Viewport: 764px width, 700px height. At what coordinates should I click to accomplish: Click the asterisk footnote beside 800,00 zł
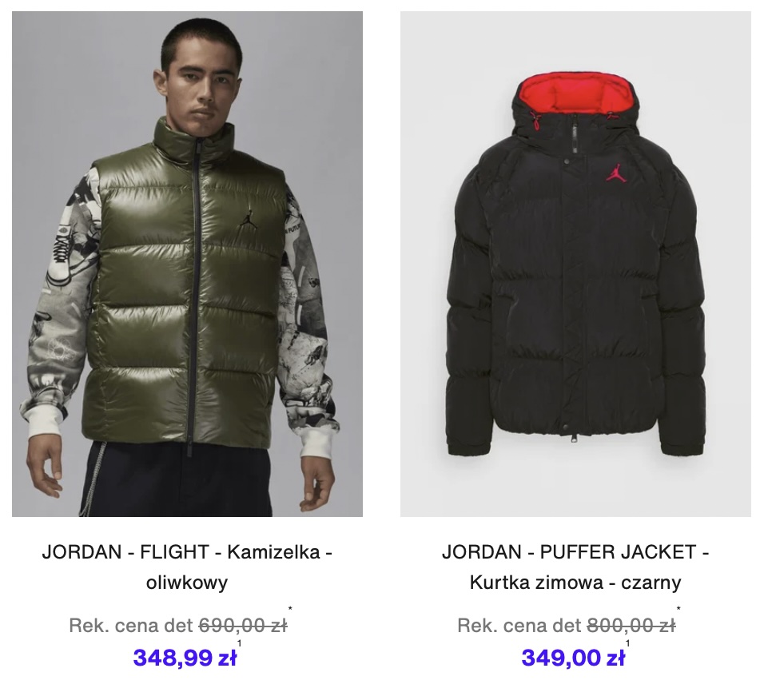pos(678,608)
